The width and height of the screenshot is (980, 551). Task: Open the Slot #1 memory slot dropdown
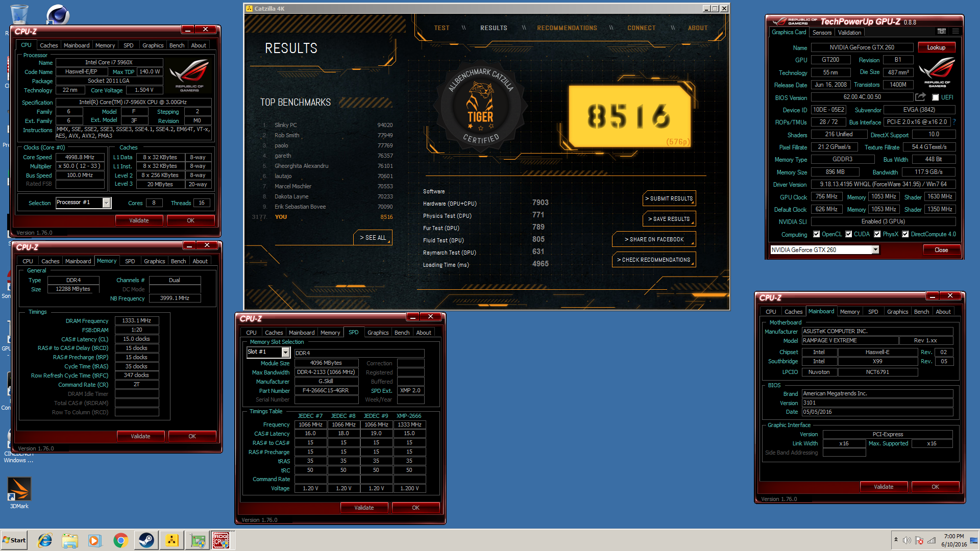[x=285, y=353]
